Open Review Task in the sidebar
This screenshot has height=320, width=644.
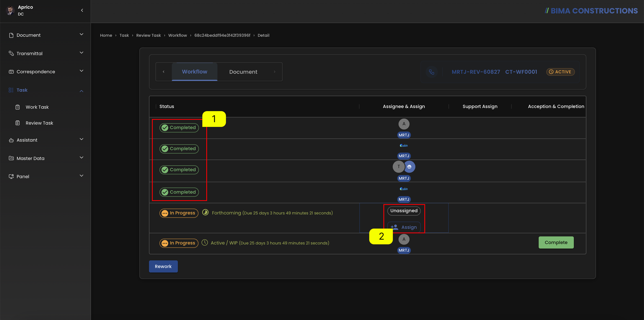click(40, 123)
